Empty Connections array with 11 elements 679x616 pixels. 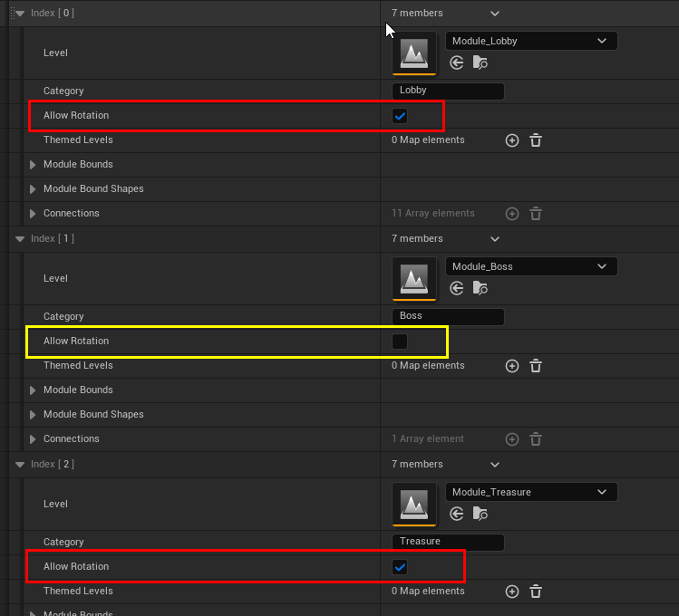[536, 214]
